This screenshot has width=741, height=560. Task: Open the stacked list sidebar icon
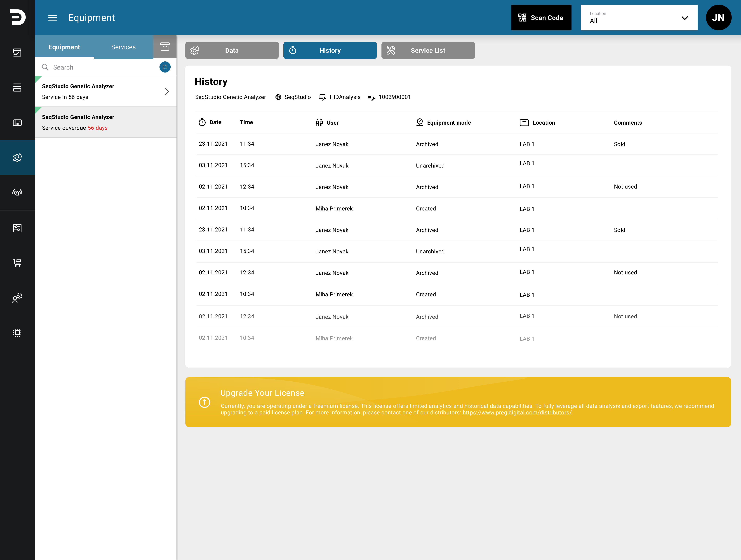click(17, 88)
